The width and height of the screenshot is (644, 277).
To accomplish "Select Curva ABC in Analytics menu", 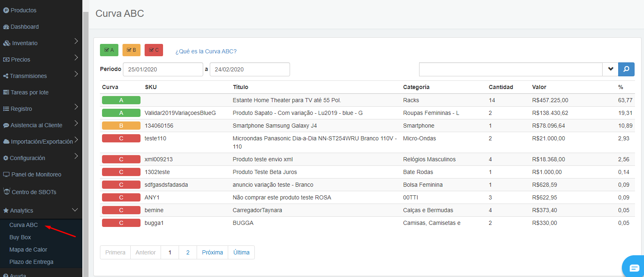I will click(24, 225).
